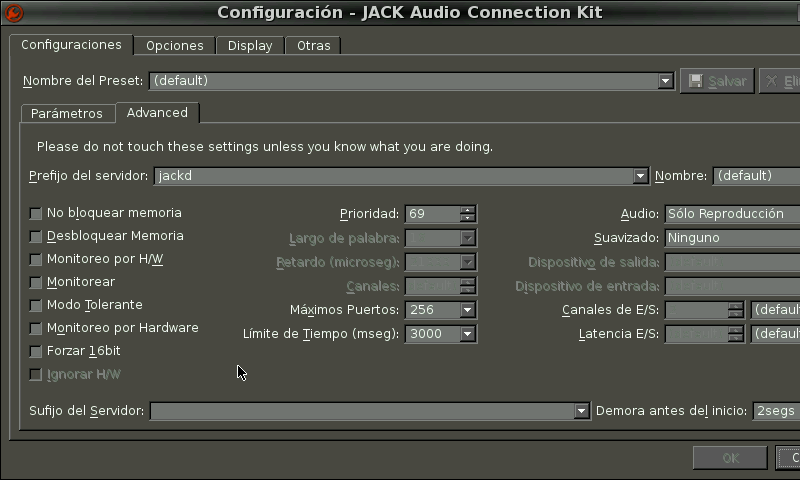Open the Opciones tab
Image resolution: width=800 pixels, height=480 pixels.
(x=174, y=46)
